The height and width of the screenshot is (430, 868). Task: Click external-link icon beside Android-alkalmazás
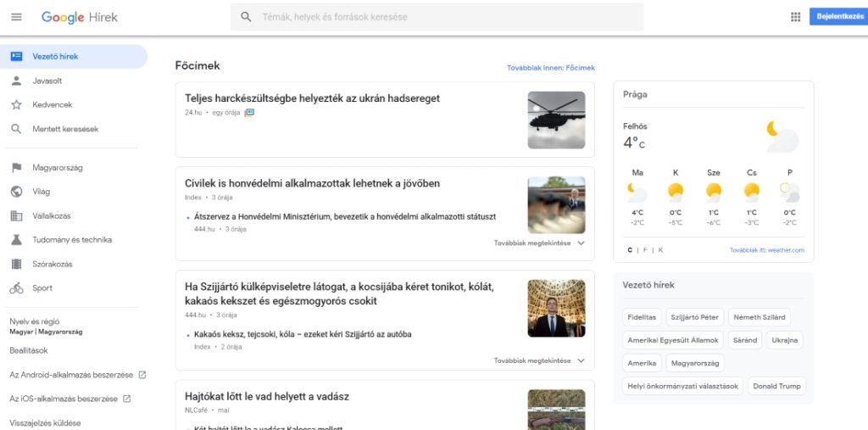pyautogui.click(x=142, y=375)
